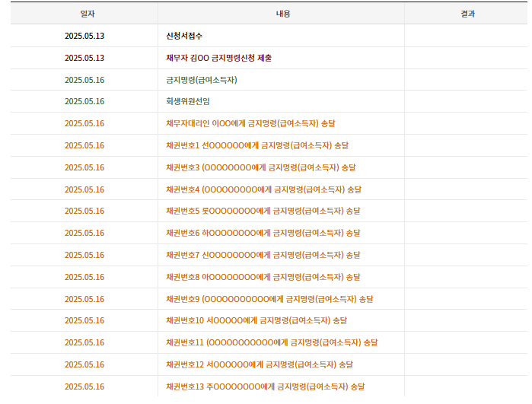The width and height of the screenshot is (532, 404).
Task: Select the 채권번호4 송달 row
Action: [x=269, y=189]
